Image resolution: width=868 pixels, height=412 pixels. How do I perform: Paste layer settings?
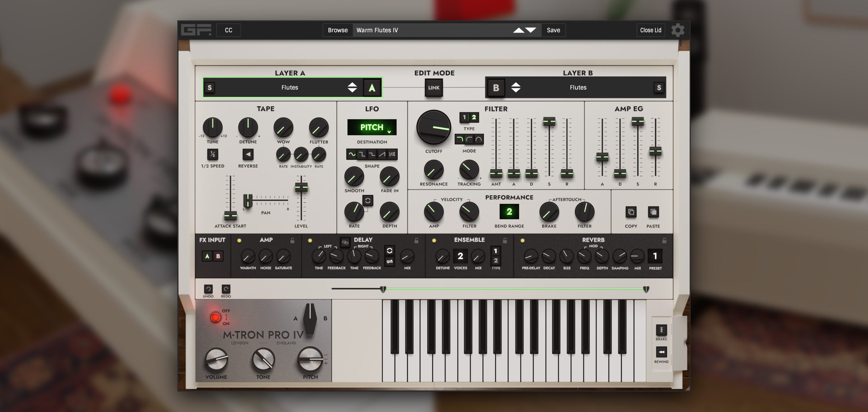(653, 212)
